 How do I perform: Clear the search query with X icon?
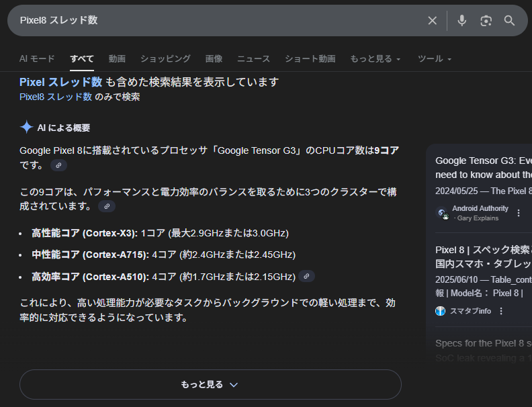433,21
